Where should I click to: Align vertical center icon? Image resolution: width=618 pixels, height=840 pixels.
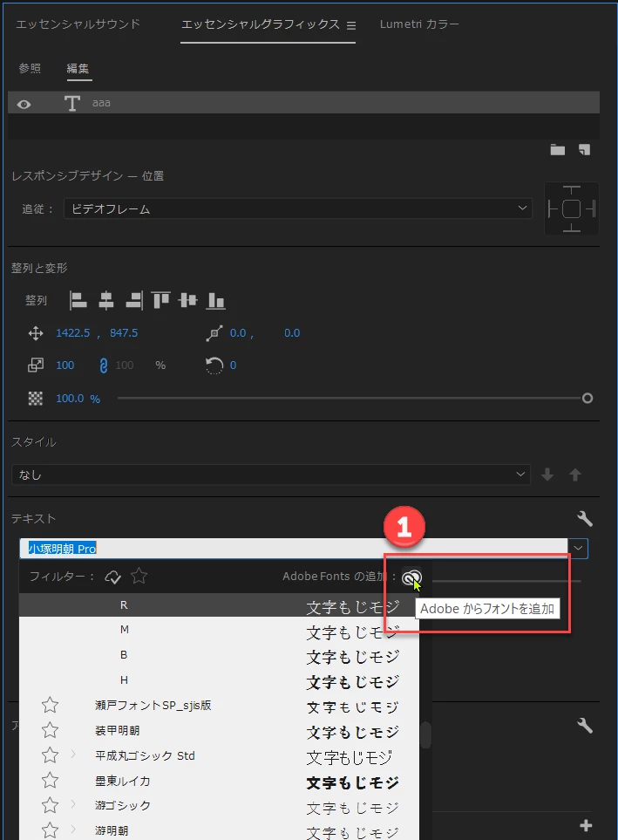click(x=188, y=300)
